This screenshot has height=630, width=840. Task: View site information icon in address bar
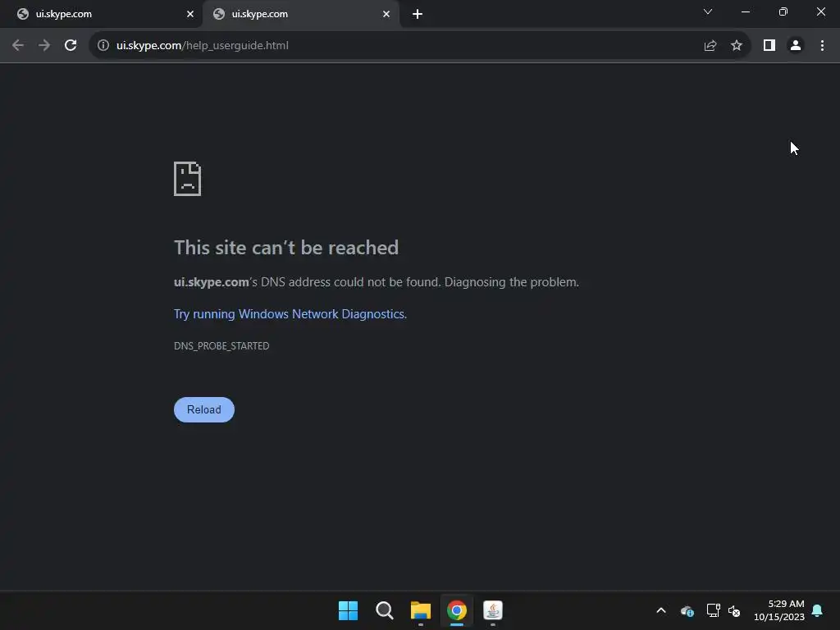coord(103,46)
